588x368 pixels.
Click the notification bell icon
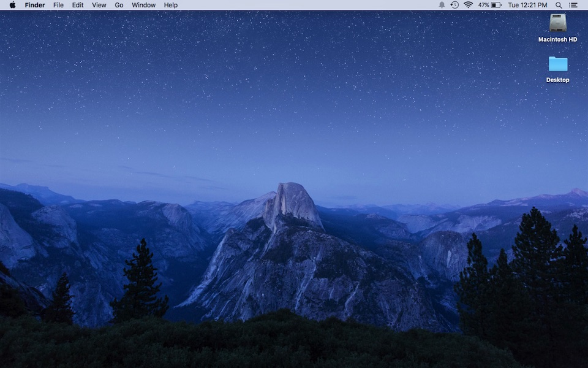tap(442, 5)
